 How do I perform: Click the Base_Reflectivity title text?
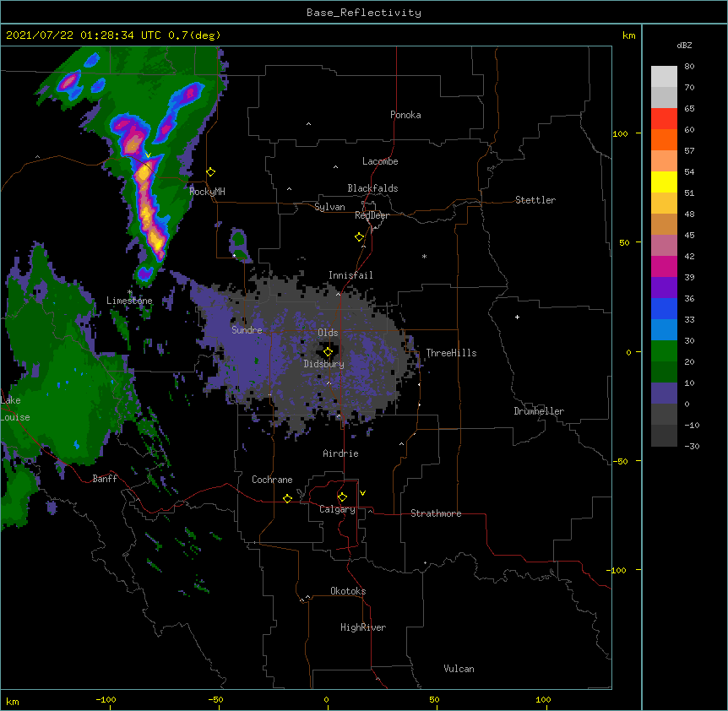tap(364, 13)
